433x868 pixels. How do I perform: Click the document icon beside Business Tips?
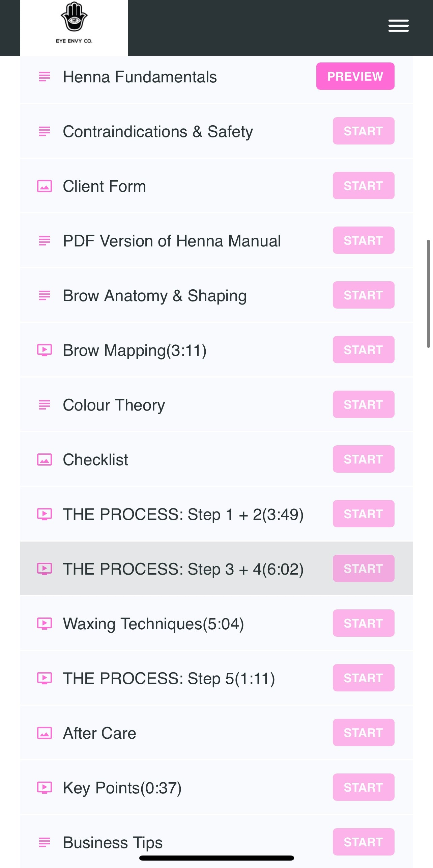(44, 842)
